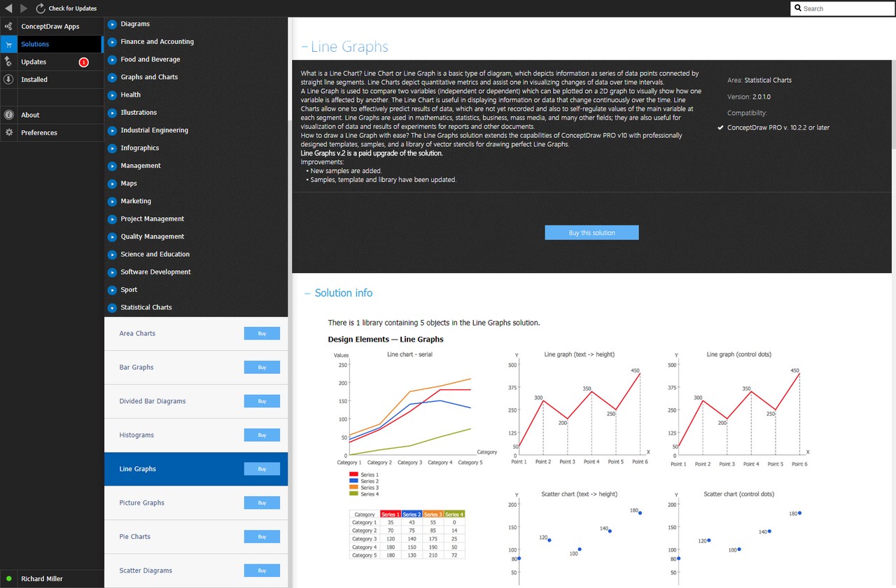Click the search magnifier icon
The height and width of the screenshot is (588, 896).
coord(798,8)
